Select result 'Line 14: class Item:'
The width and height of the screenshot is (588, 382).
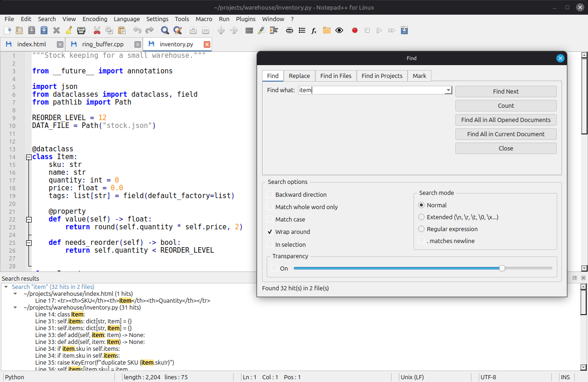click(60, 315)
